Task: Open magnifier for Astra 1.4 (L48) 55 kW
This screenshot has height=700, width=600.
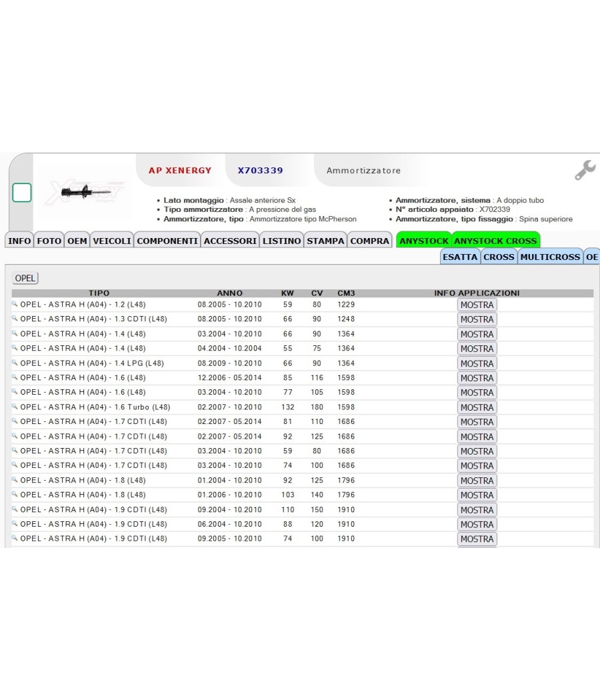Action: (x=15, y=348)
